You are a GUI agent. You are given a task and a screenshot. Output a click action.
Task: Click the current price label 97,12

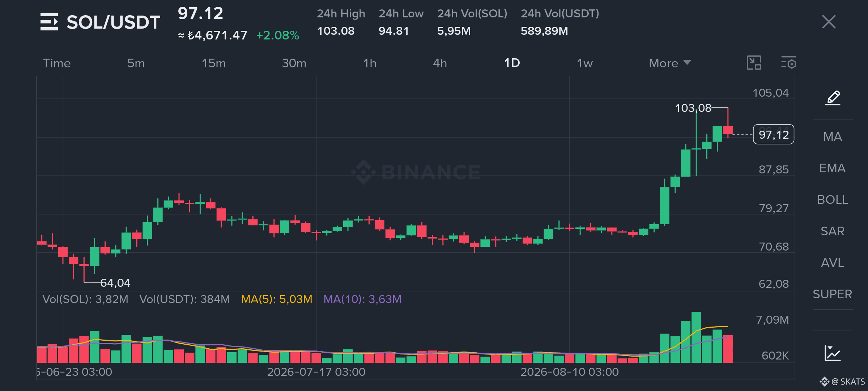pyautogui.click(x=774, y=134)
